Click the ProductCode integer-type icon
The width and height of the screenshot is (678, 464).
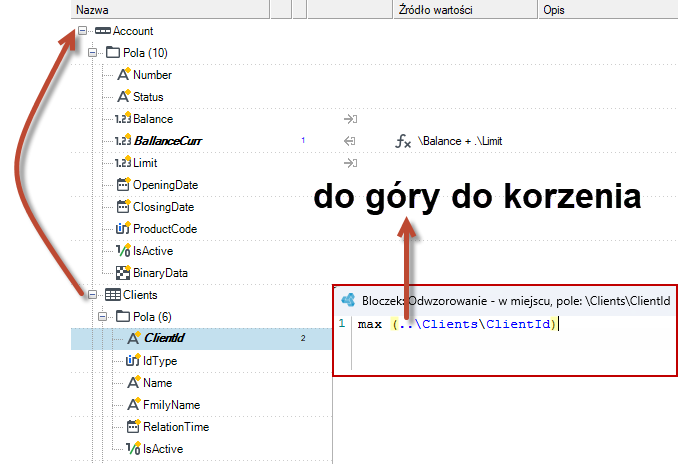pyautogui.click(x=123, y=228)
